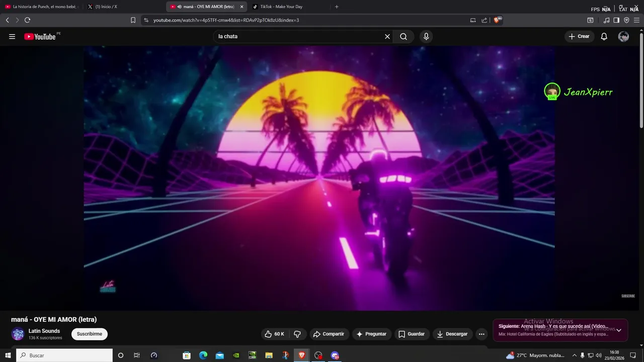Screen dimensions: 644x362
Task: Go forward in browser history
Action: 17,20
